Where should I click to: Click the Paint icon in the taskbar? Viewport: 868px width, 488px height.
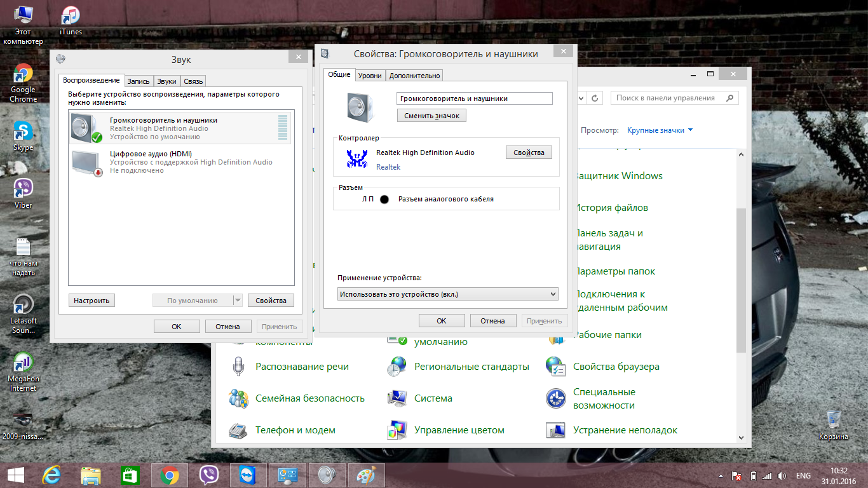(365, 475)
